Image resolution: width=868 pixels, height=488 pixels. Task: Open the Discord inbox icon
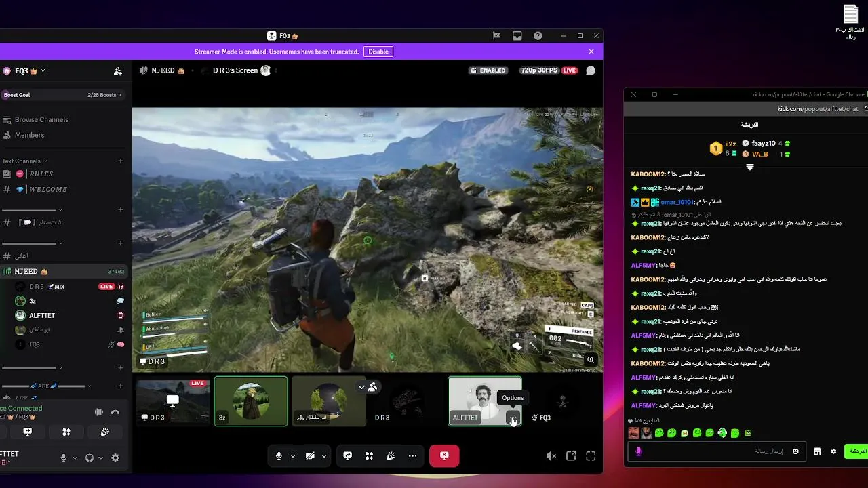pos(517,36)
